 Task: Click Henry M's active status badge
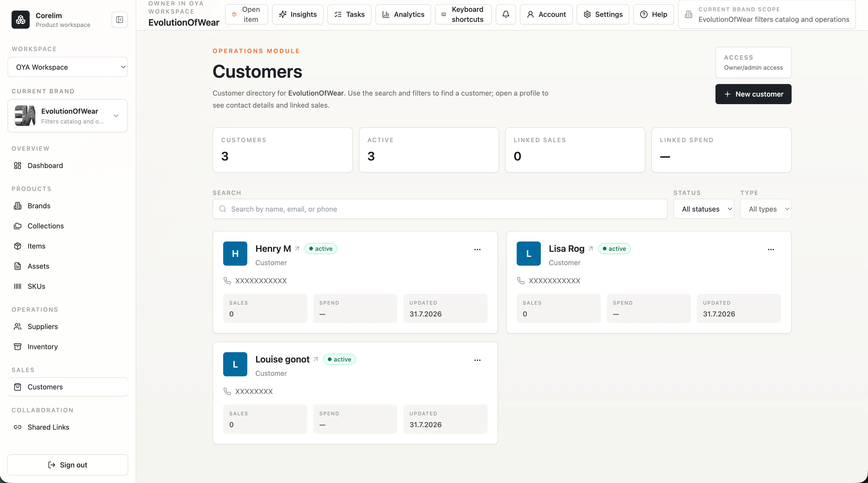point(320,249)
